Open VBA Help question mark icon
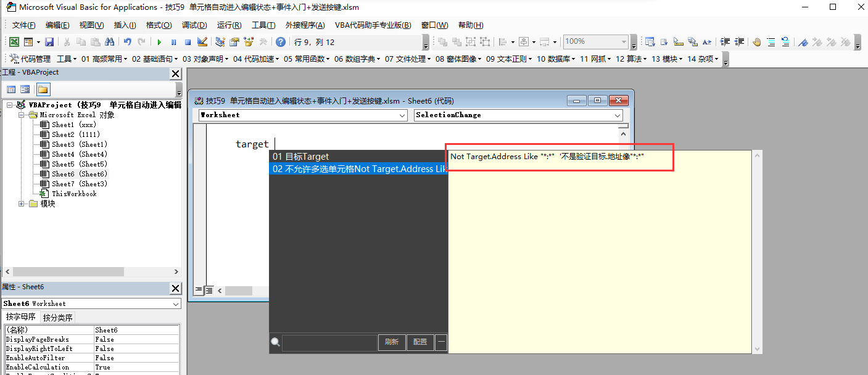Viewport: 868px width, 375px height. 281,42
